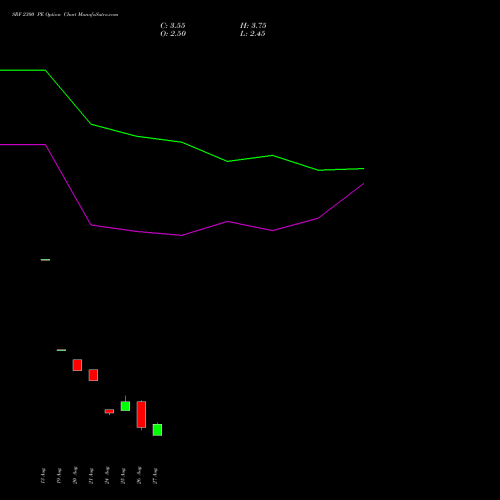Click the 27 Aug date axis label
The image size is (500, 500).
(155, 476)
